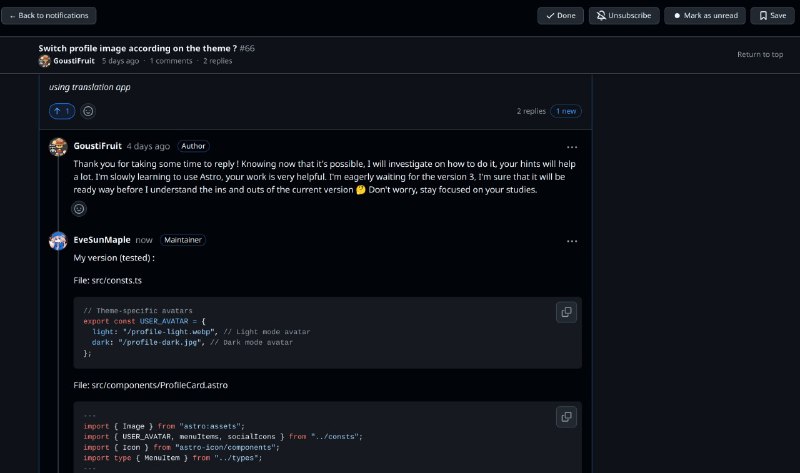Mark the notification as unread
Screen dimensions: 800x473
pyautogui.click(x=704, y=16)
